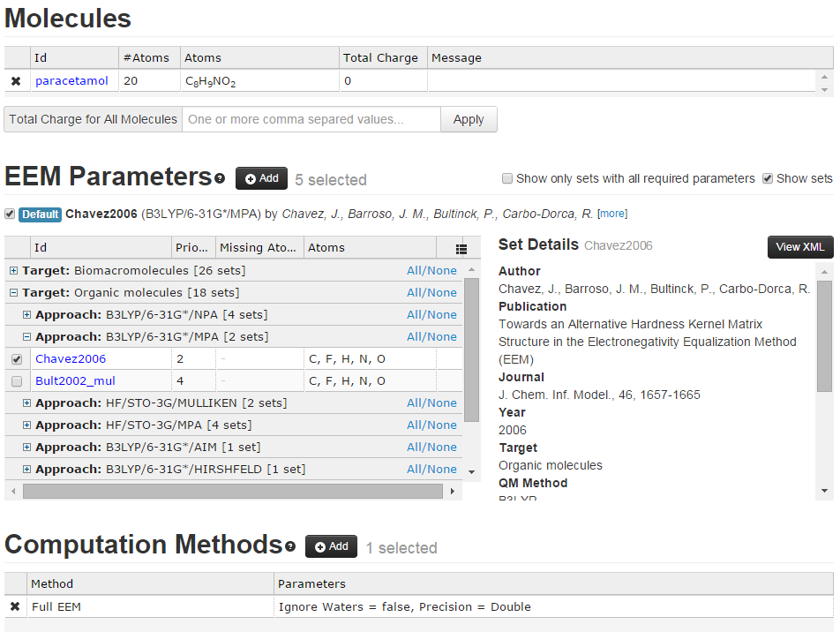Remove the Full EEM method row
840x632 pixels.
pos(15,606)
